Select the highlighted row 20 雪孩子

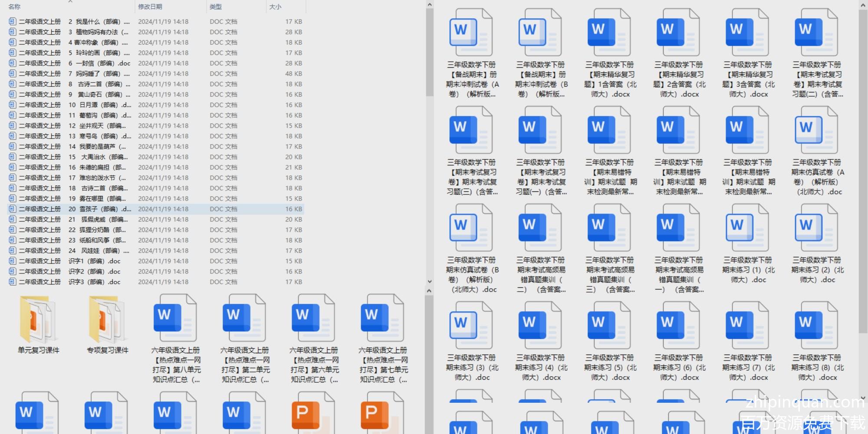click(x=100, y=209)
